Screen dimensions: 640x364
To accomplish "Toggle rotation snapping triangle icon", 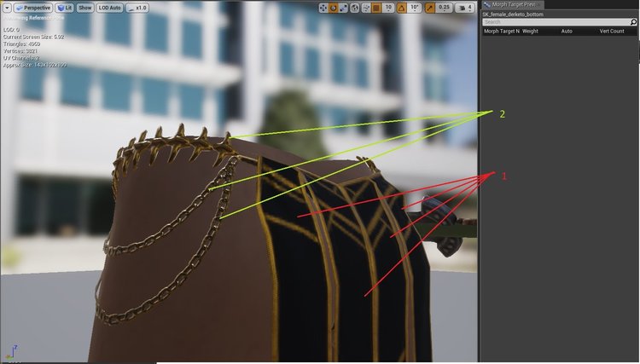I will [402, 8].
